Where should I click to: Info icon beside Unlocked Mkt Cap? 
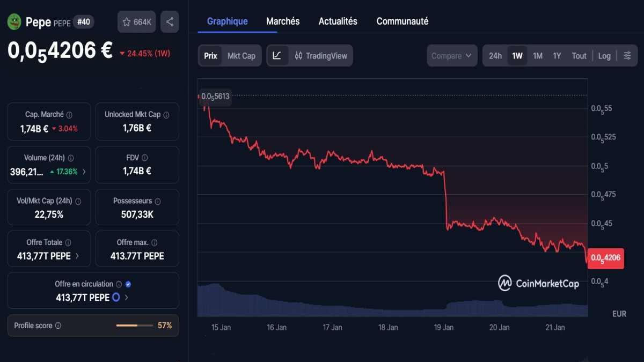[x=166, y=115]
